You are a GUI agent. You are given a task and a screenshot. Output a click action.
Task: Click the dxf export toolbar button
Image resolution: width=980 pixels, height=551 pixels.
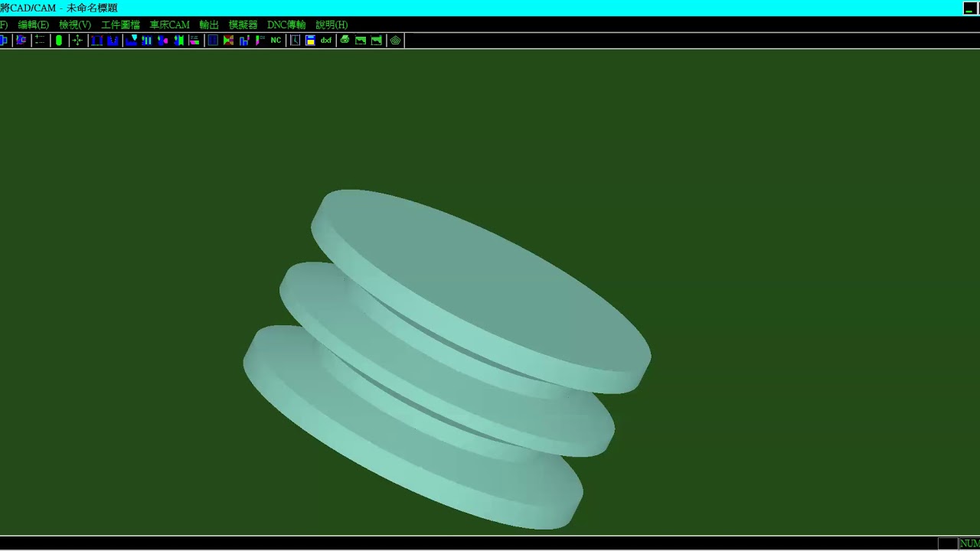[326, 41]
